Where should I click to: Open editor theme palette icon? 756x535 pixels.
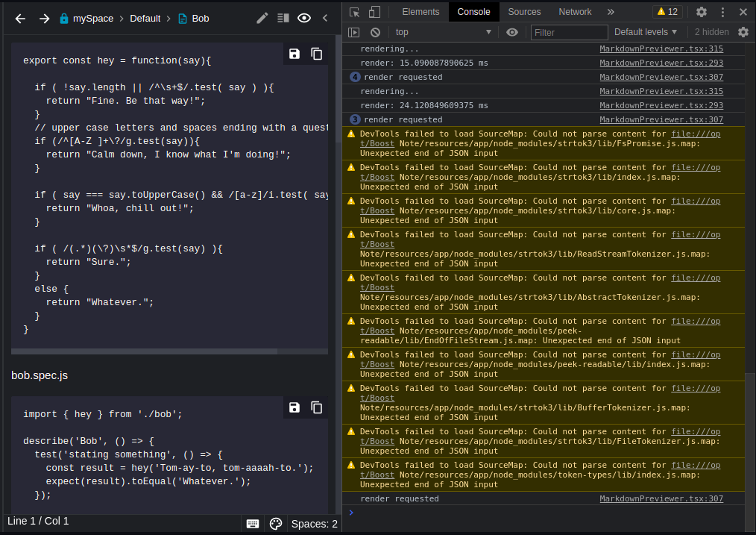pyautogui.click(x=275, y=523)
